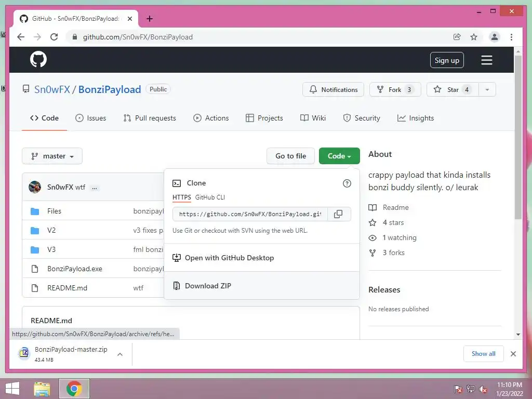Open the Projects tab
The height and width of the screenshot is (399, 532).
pos(264,118)
